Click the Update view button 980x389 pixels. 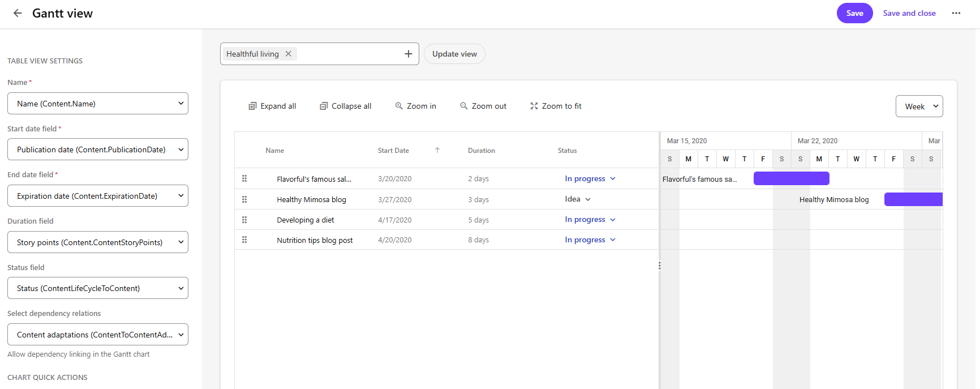coord(454,54)
